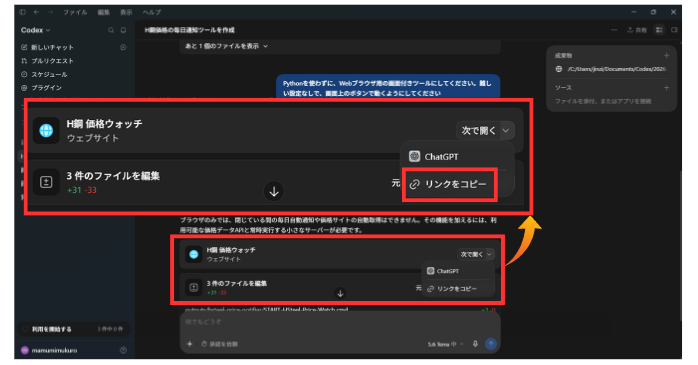
Task: Focus the 何でもどうぞ message input
Action: coord(340,322)
